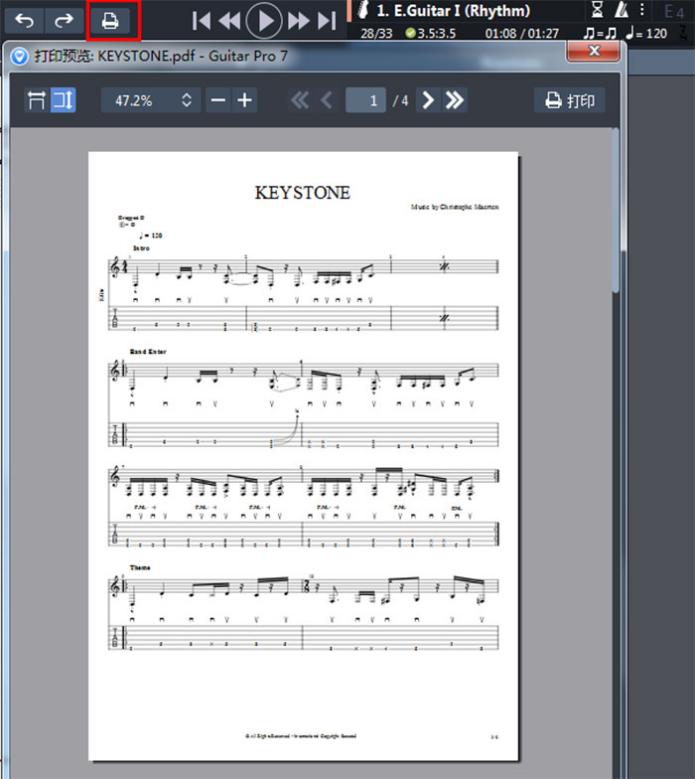Click the undo arrow icon
The width and height of the screenshot is (695, 779).
[24, 19]
